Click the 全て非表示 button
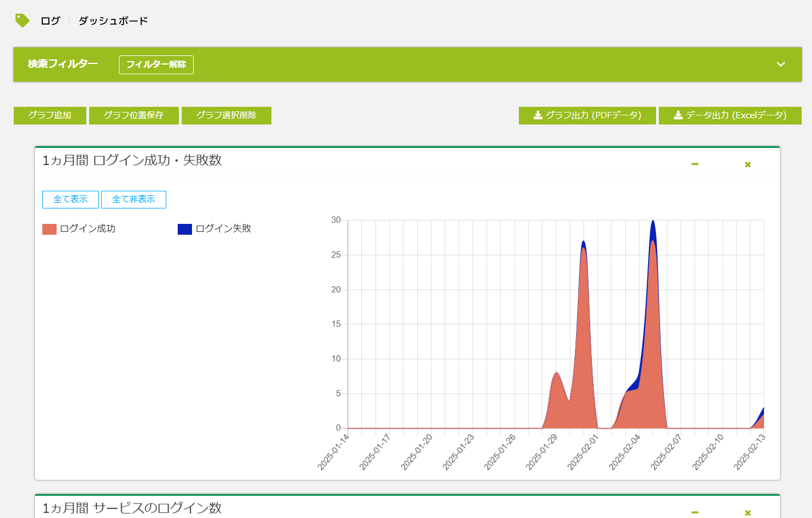The width and height of the screenshot is (812, 518). tap(134, 199)
